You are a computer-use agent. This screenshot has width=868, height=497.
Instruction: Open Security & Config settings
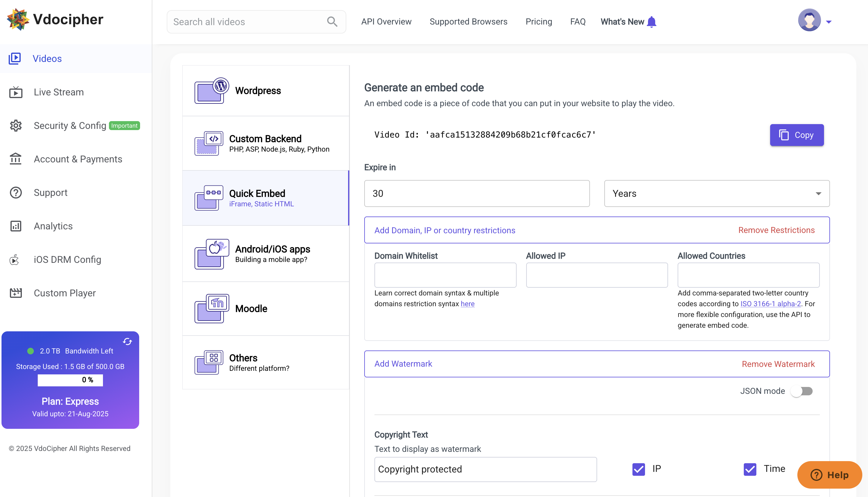(16, 126)
